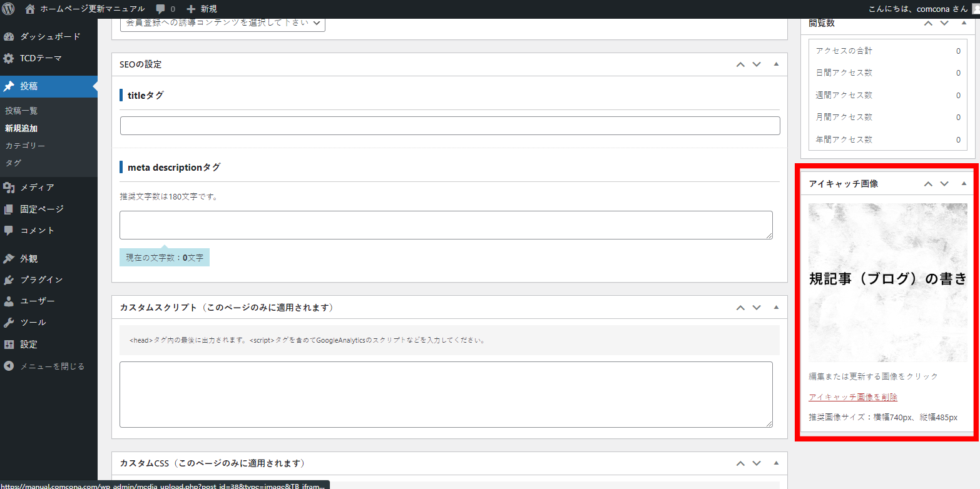Click the WordPress logo icon

(9, 9)
